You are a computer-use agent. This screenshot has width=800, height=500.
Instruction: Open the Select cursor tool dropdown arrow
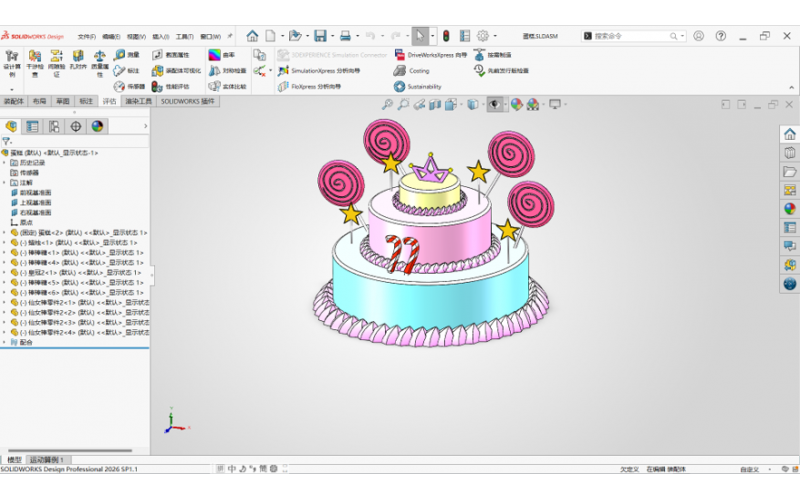coord(433,36)
